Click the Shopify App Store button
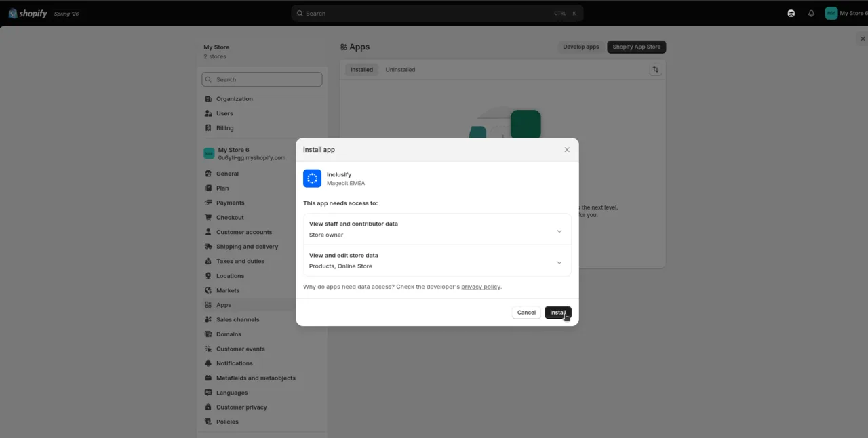Image resolution: width=868 pixels, height=438 pixels. 637,47
